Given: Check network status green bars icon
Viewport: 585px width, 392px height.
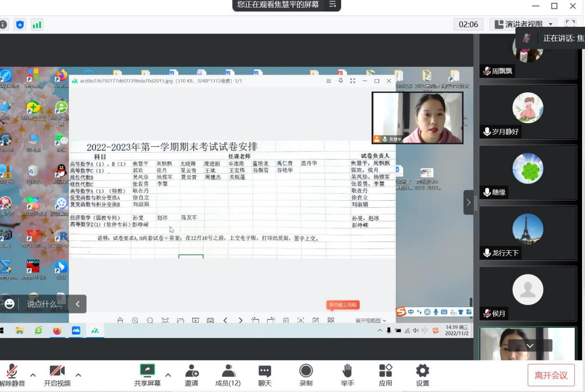Looking at the screenshot, I should (x=37, y=25).
